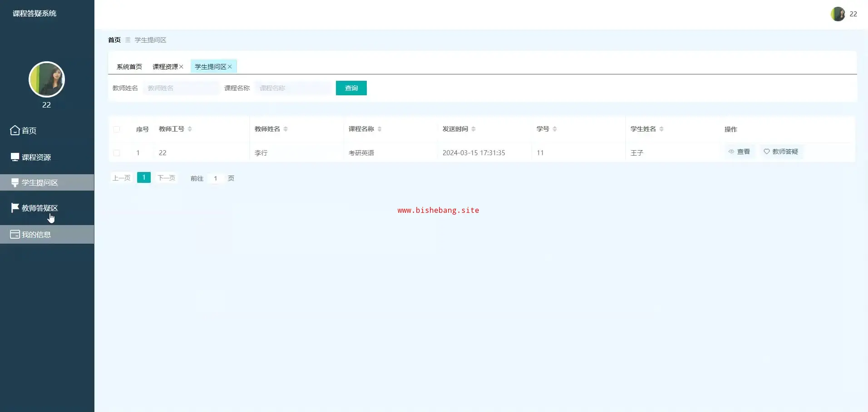The width and height of the screenshot is (868, 412).
Task: Click the 考研英语 course name cell
Action: click(361, 153)
